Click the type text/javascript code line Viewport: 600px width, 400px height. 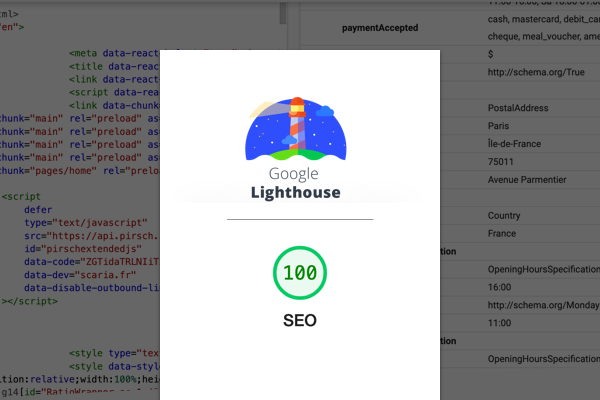(x=86, y=223)
